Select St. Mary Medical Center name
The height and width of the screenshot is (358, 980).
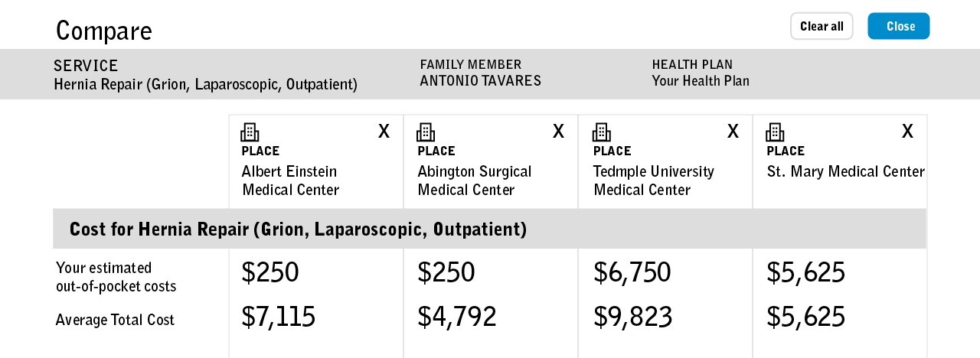pyautogui.click(x=845, y=171)
